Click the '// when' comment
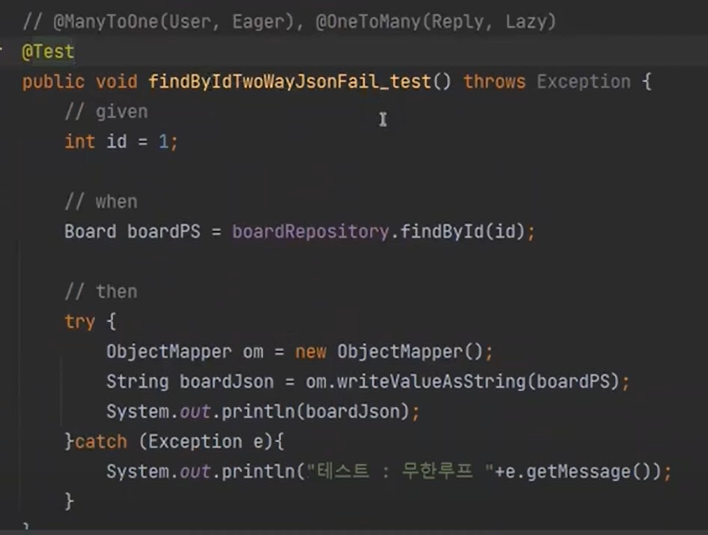The height and width of the screenshot is (535, 708). tap(101, 201)
